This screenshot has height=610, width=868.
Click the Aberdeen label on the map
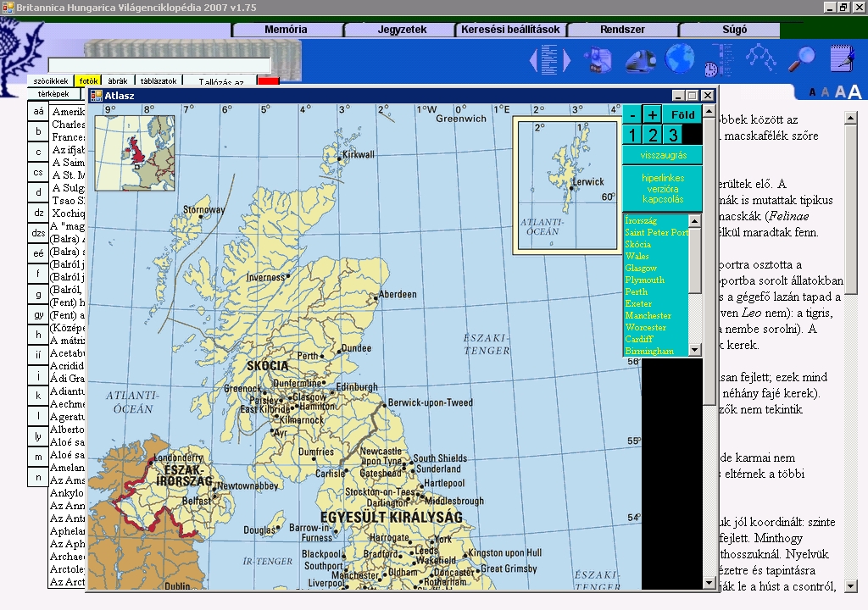pos(398,295)
